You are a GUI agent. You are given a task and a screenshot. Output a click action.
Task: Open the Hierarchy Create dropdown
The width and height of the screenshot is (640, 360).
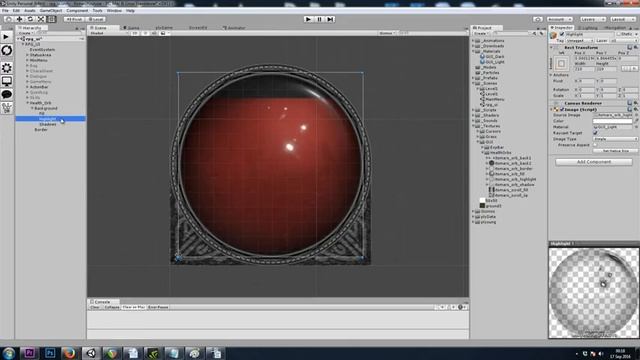click(x=25, y=33)
